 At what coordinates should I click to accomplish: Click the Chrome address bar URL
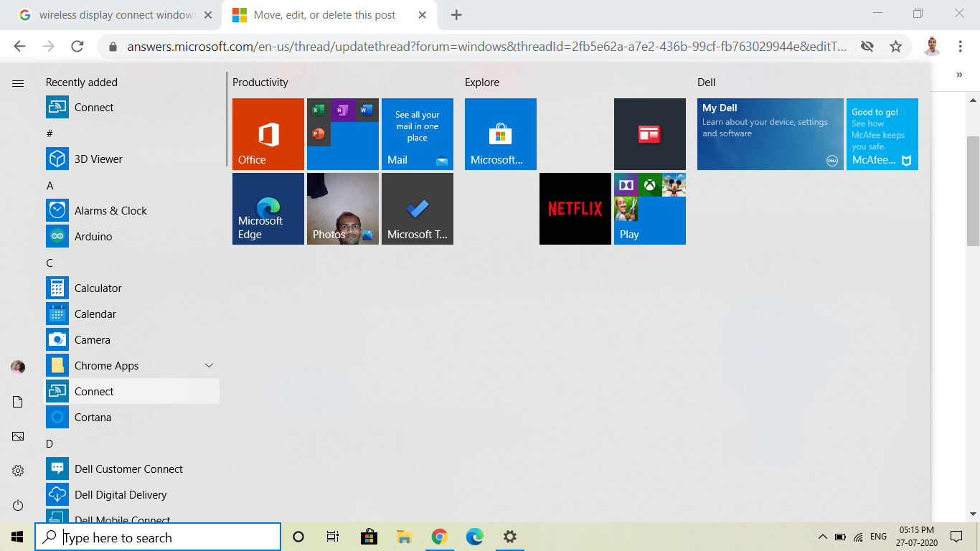[486, 47]
